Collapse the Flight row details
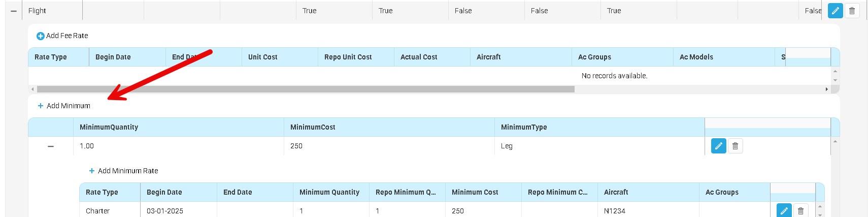868x217 pixels. tap(14, 11)
